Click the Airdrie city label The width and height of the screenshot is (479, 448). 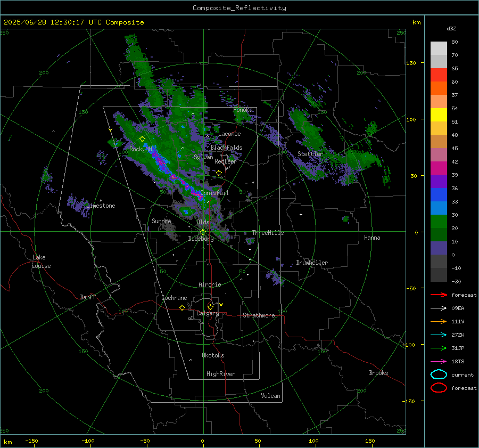coord(210,284)
